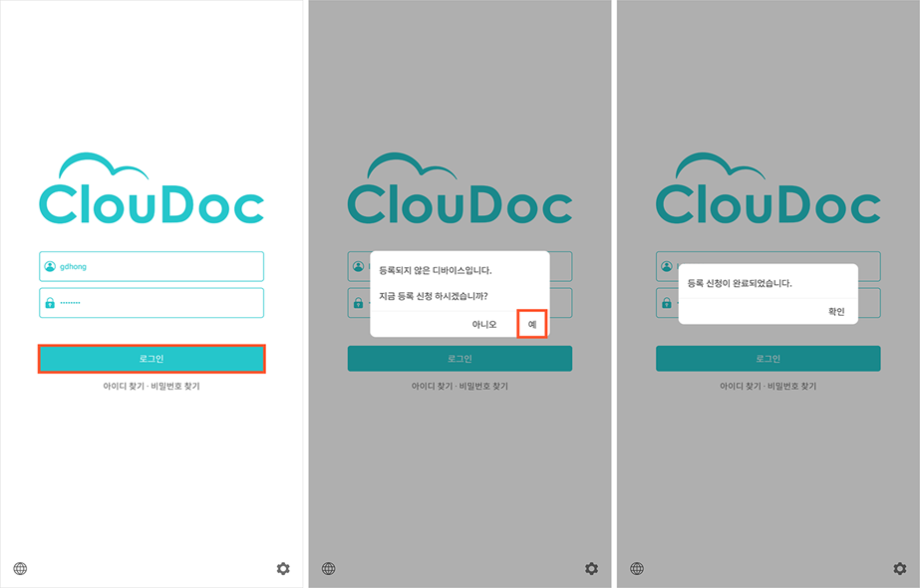Viewport: 920px width, 588px height.
Task: Click the '등록 신청이 완료되었습니다.' message
Action: (740, 283)
